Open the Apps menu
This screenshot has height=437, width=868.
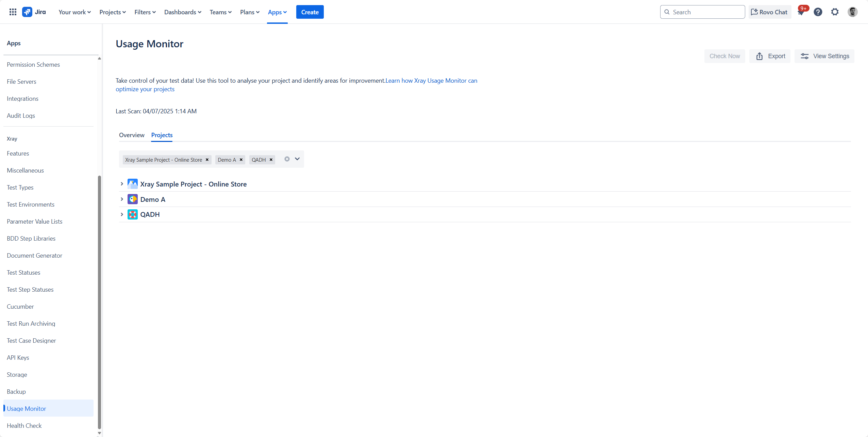(277, 12)
